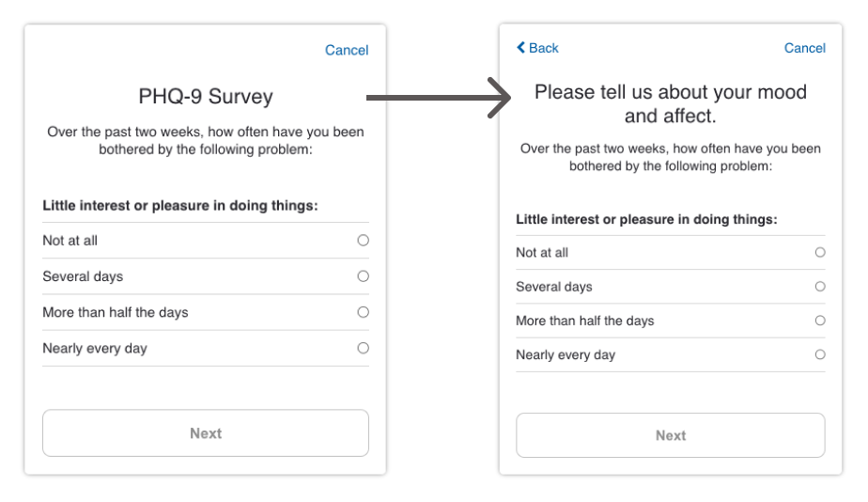Pick 'More than half the days' in PHQ-9 Survey panel

363,312
